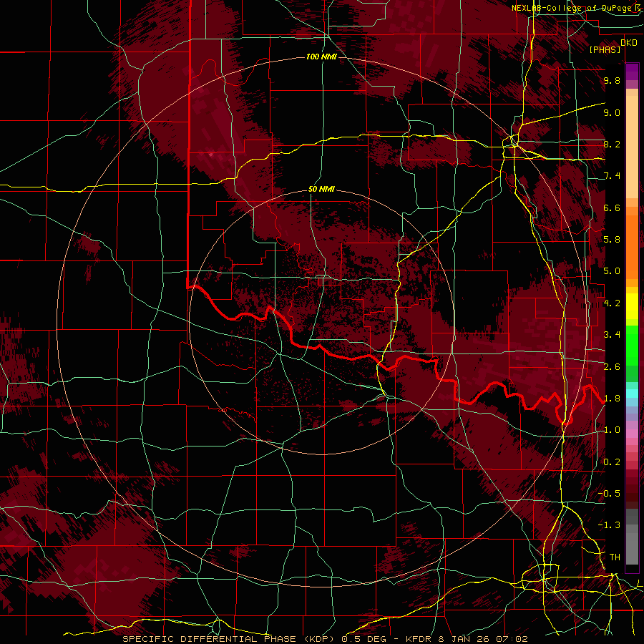Click the 9.0 value on the color scale
The width and height of the screenshot is (644, 644).
click(x=612, y=112)
